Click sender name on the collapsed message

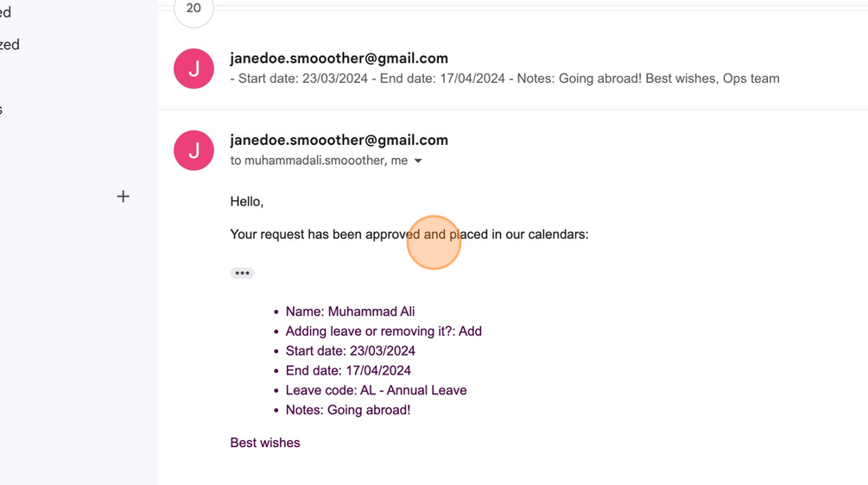point(339,59)
